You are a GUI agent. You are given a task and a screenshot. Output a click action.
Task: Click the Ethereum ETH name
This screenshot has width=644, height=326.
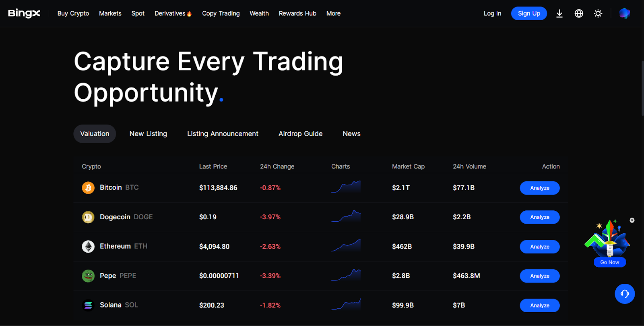[x=124, y=246]
